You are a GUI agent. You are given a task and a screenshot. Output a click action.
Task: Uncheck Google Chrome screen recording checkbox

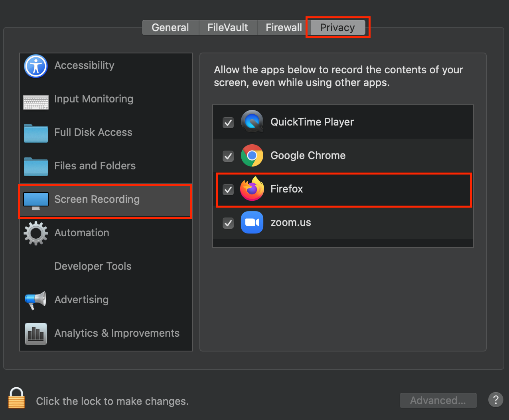click(x=228, y=156)
